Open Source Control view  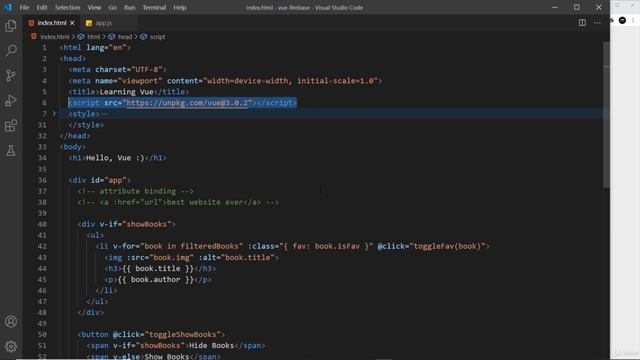[x=11, y=76]
